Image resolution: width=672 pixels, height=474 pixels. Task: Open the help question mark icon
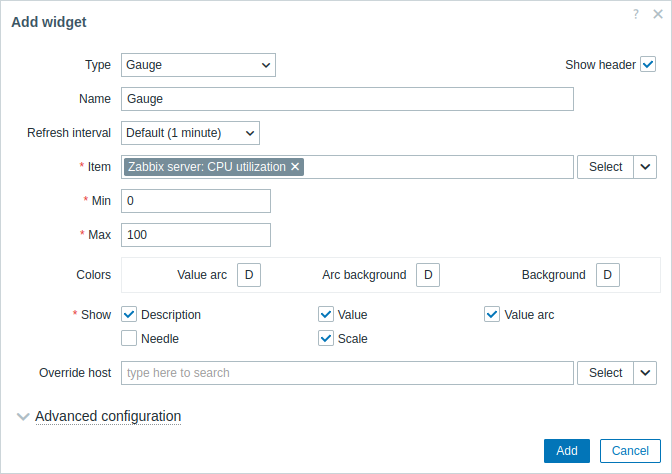click(x=636, y=14)
